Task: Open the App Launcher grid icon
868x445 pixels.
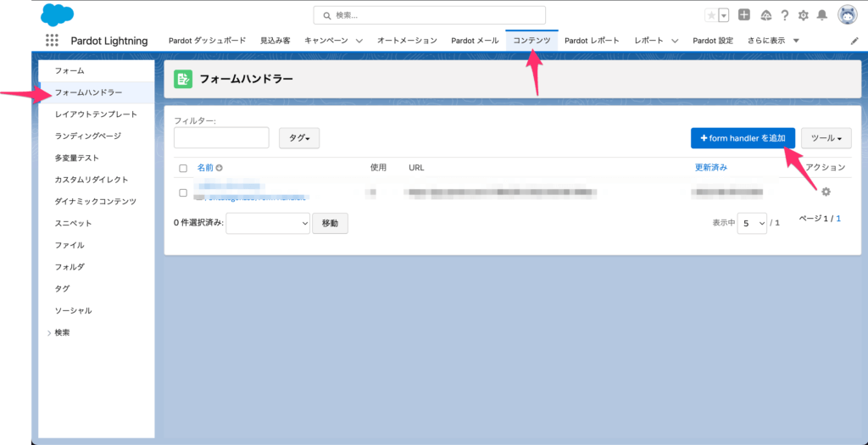Action: click(x=52, y=41)
